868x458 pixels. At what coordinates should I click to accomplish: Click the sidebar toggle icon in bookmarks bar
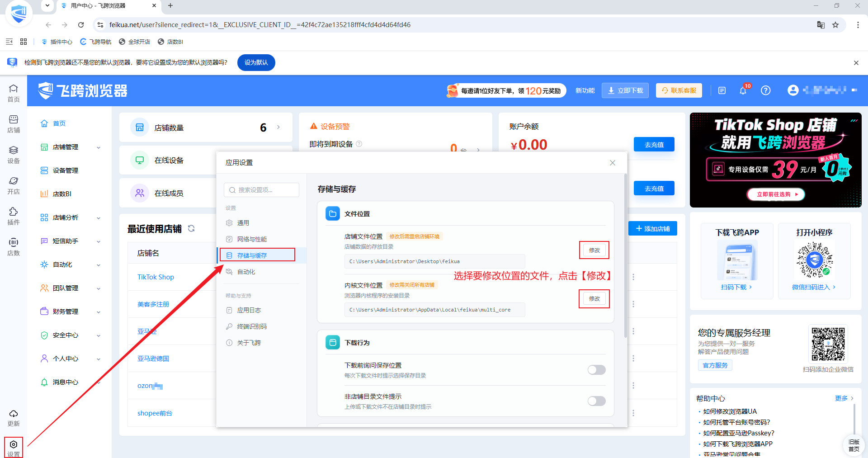[9, 42]
